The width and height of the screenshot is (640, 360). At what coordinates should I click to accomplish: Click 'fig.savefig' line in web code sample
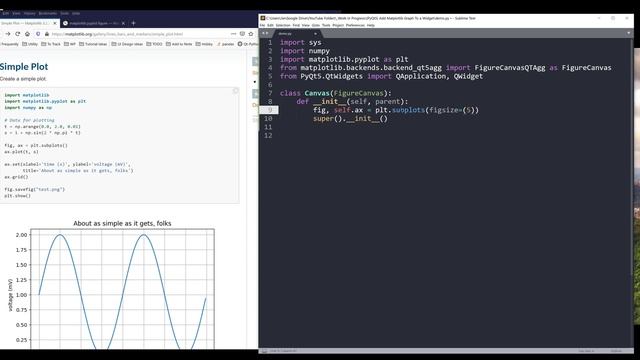coord(35,189)
